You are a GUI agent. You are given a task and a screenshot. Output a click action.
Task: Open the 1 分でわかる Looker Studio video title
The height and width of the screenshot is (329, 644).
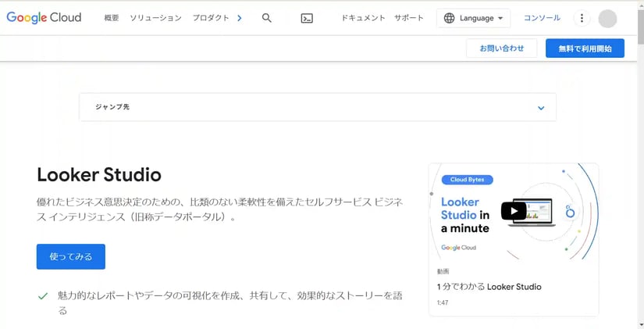489,287
